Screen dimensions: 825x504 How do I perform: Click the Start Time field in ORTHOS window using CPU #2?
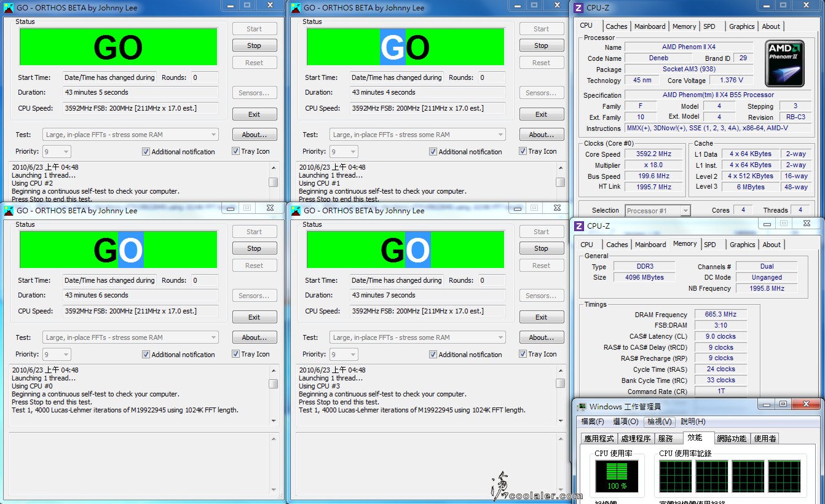pos(109,77)
